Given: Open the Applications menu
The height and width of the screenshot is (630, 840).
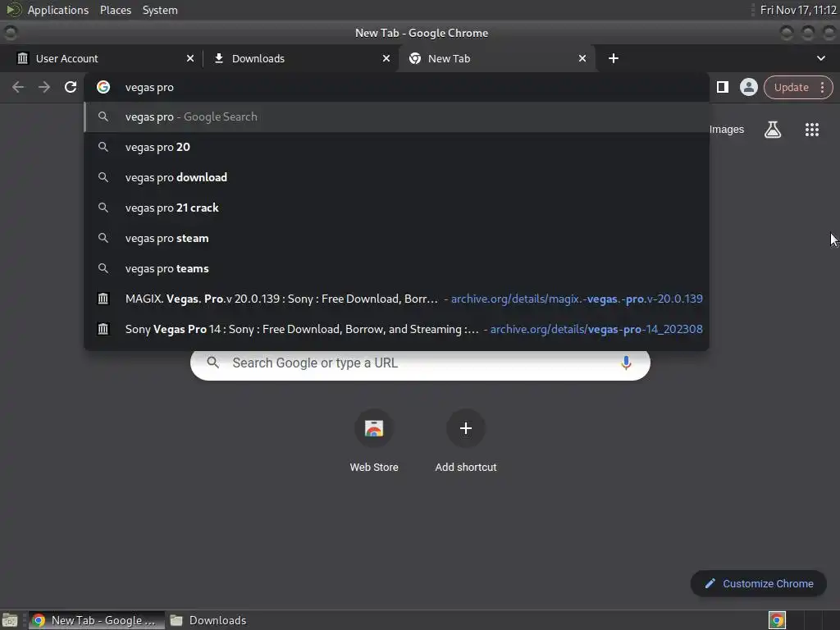Looking at the screenshot, I should tap(58, 10).
